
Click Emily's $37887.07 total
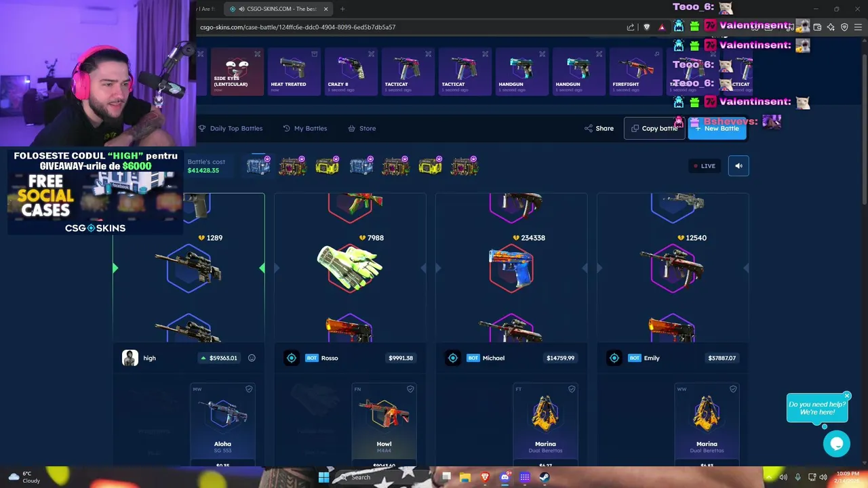click(722, 358)
